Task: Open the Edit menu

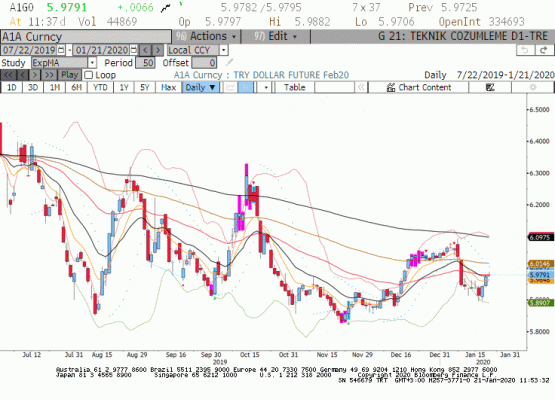Action: click(275, 36)
